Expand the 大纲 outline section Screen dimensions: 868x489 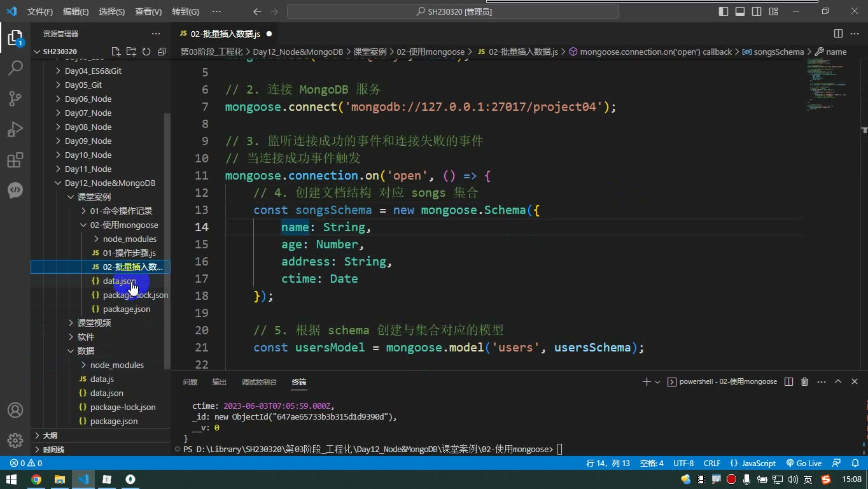pos(101,436)
